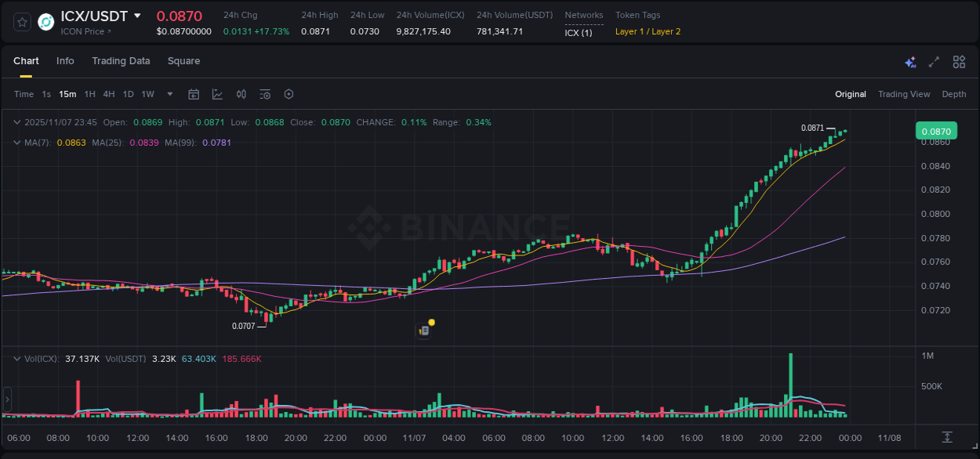Collapse the OHLC info row chevron
The height and width of the screenshot is (459, 980).
(16, 122)
